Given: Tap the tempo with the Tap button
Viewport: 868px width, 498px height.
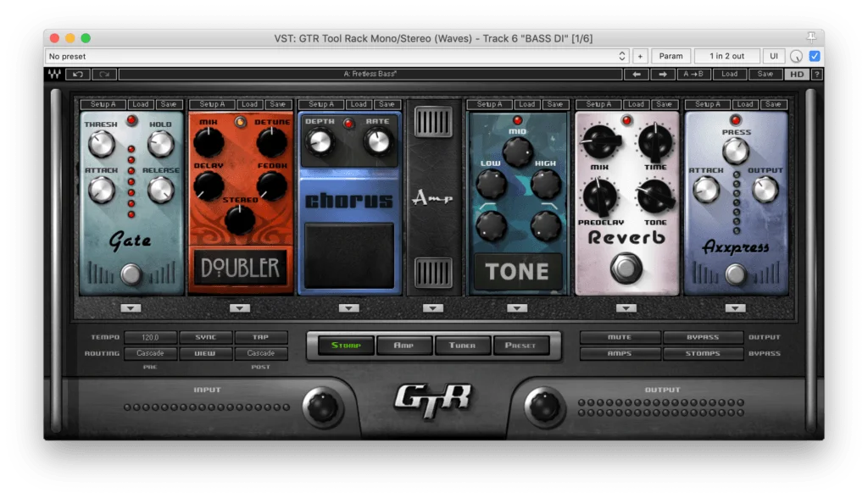Looking at the screenshot, I should 261,337.
